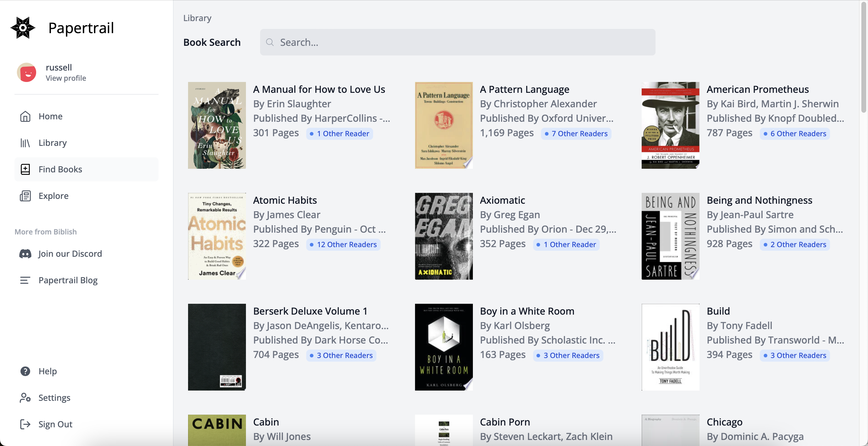
Task: Open the Help menu item
Action: click(86, 371)
